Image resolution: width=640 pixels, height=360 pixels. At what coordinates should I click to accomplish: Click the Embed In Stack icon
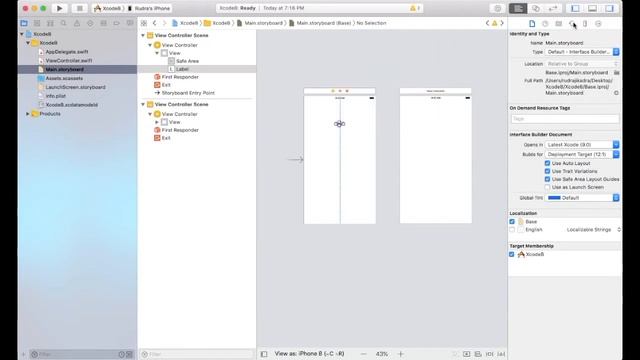click(467, 354)
